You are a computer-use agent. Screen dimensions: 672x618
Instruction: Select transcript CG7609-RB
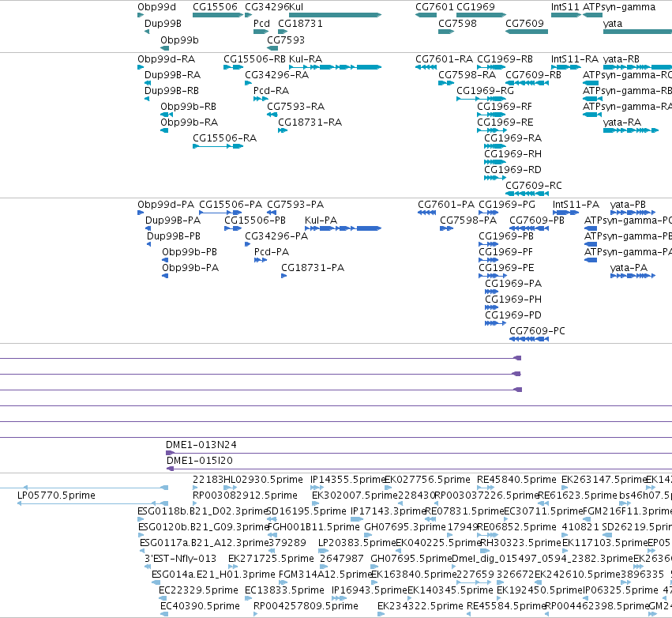pos(527,83)
